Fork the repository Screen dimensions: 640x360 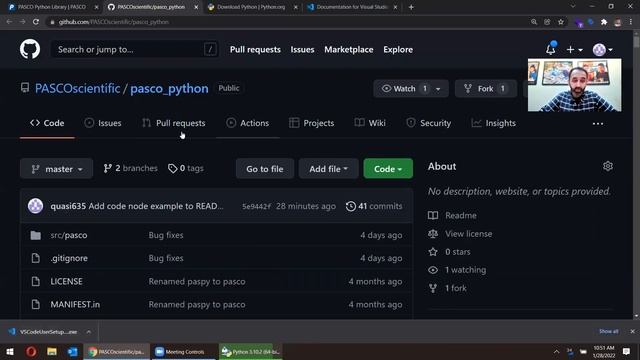[486, 89]
